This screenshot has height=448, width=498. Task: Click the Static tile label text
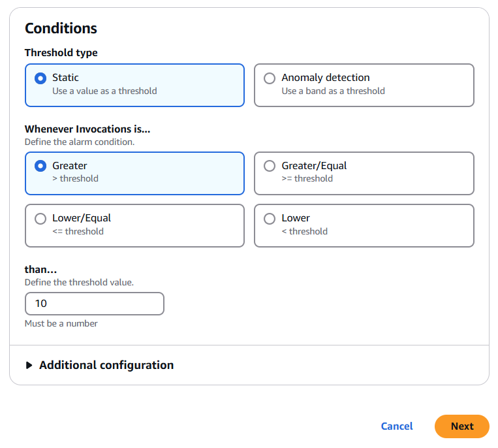(x=65, y=78)
